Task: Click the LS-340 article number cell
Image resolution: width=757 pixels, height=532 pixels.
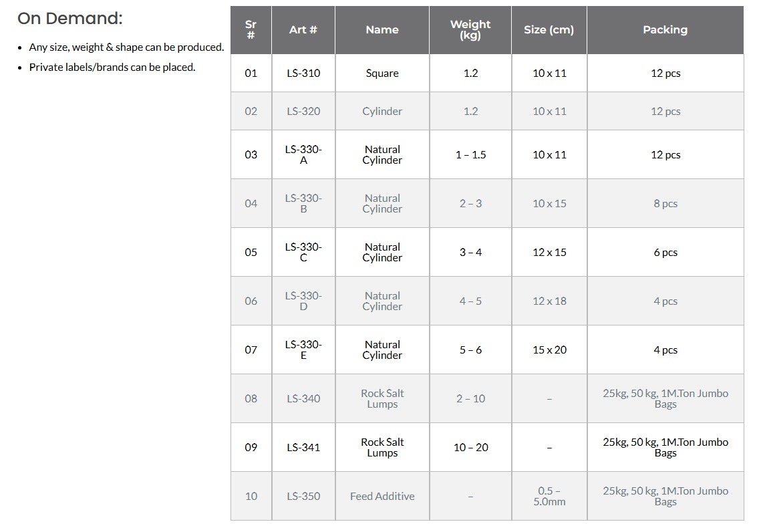Action: [303, 399]
